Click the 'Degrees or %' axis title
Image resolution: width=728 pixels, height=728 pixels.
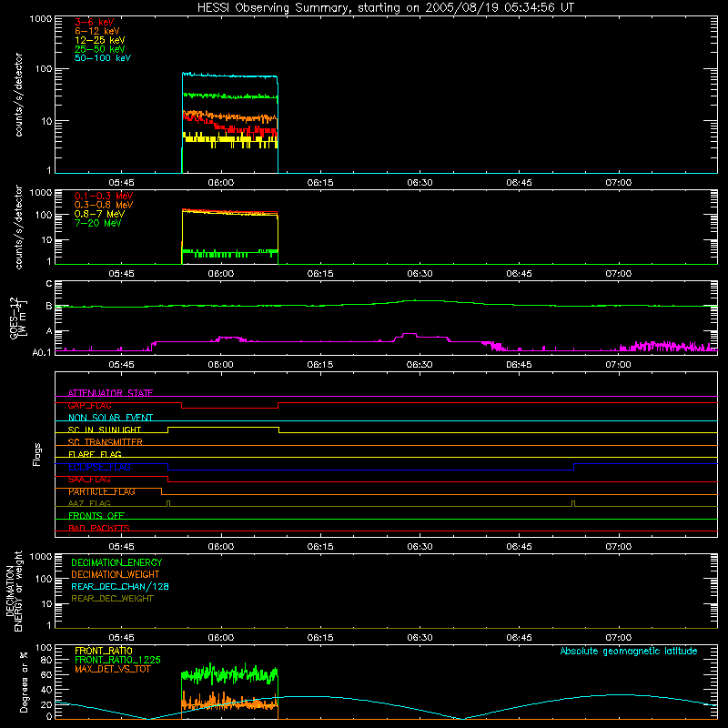[x=24, y=682]
